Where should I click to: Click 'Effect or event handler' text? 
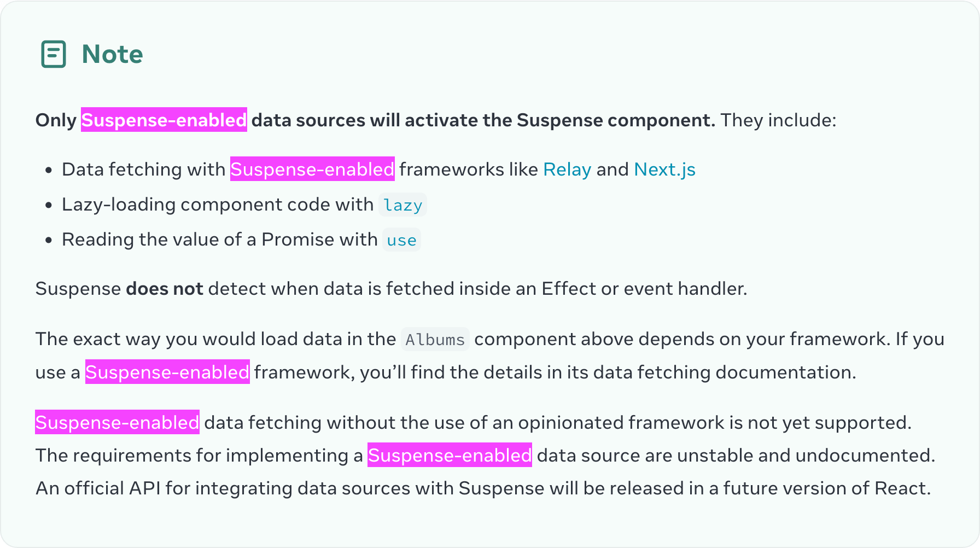(x=644, y=289)
